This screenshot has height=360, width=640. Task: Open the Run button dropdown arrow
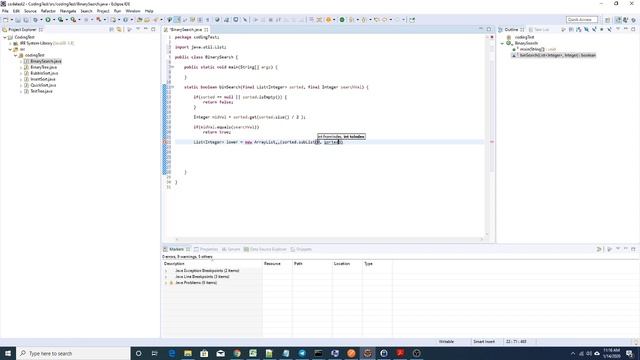click(53, 20)
